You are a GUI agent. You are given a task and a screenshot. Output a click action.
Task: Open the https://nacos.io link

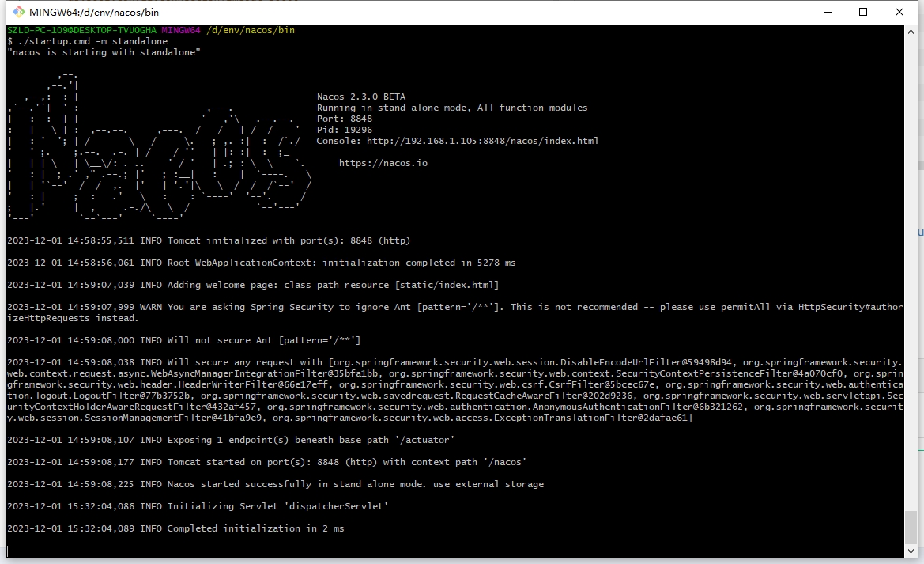[383, 163]
